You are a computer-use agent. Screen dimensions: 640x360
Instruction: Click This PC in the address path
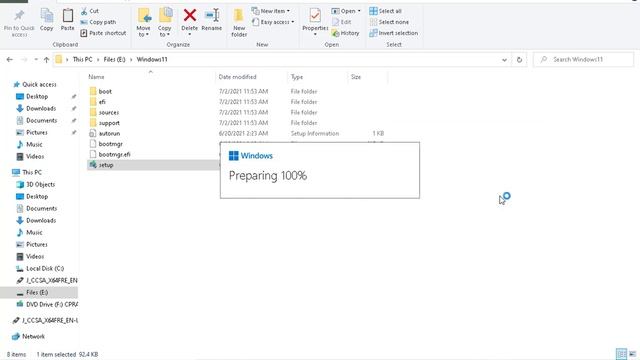pos(82,60)
